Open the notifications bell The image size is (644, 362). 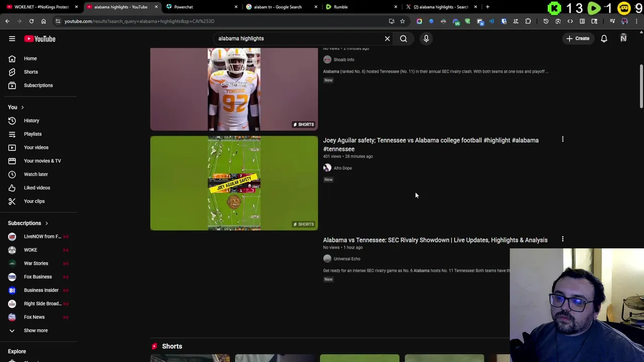(604, 38)
